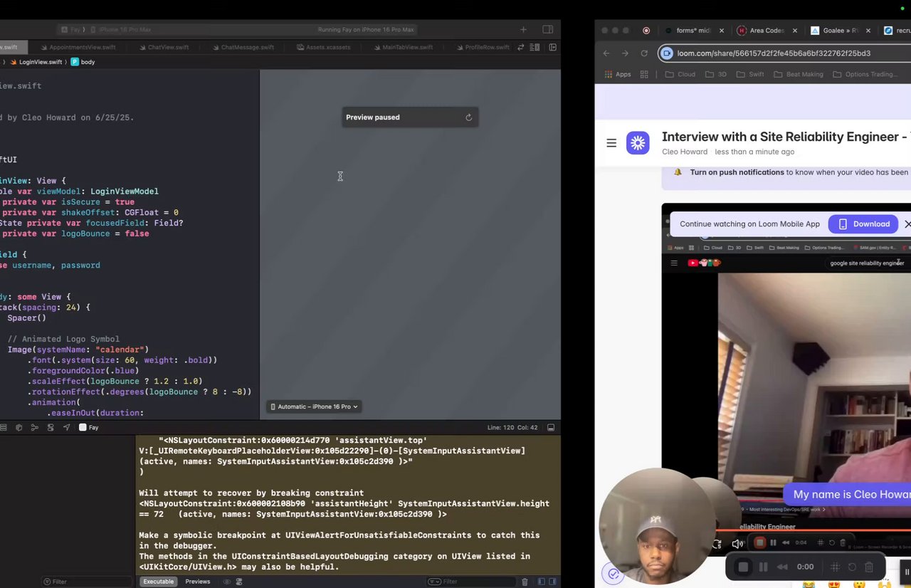Click the Debug Memory Graph icon

(x=35, y=427)
